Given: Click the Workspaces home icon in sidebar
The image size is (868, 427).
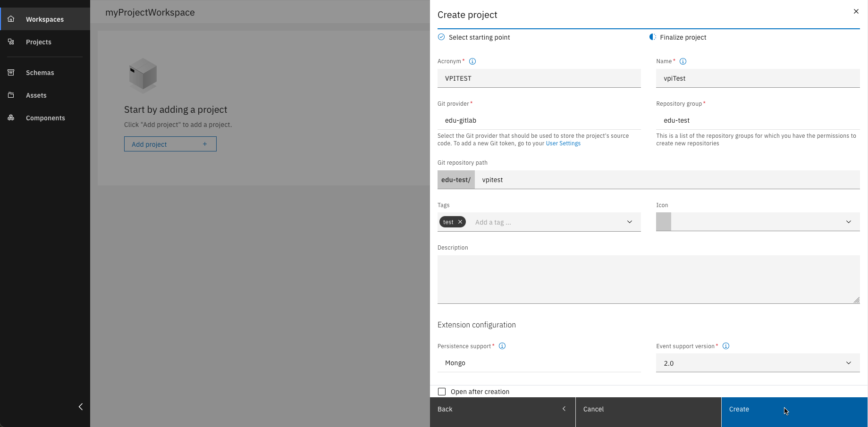Looking at the screenshot, I should click(x=10, y=19).
